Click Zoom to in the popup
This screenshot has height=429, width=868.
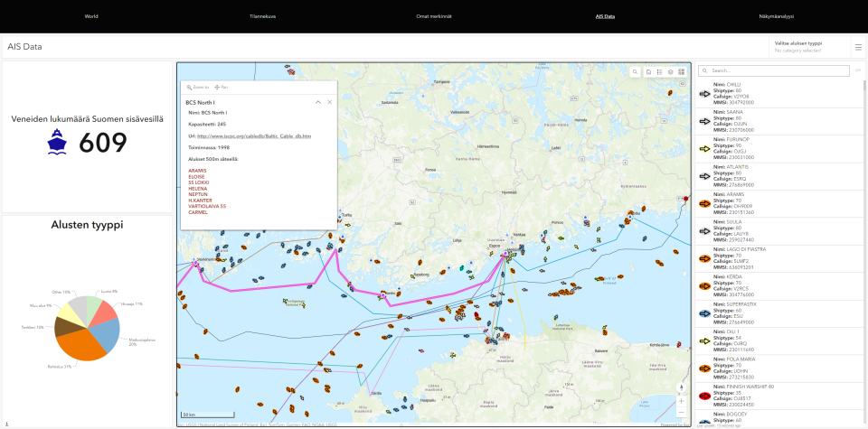coord(197,87)
